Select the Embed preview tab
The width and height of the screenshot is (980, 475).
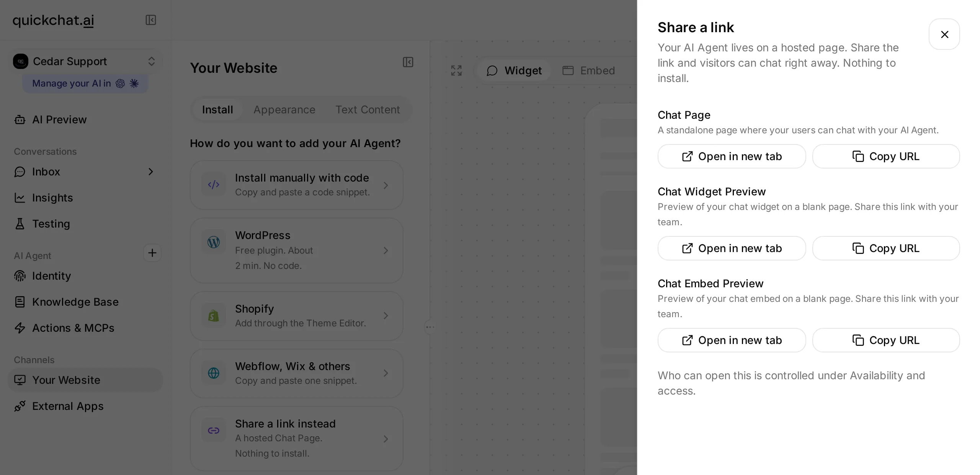(589, 70)
